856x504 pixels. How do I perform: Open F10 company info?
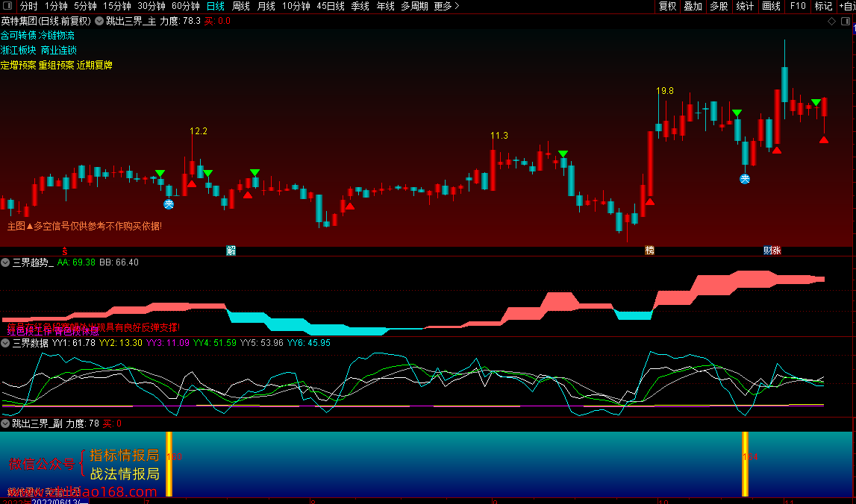[798, 6]
